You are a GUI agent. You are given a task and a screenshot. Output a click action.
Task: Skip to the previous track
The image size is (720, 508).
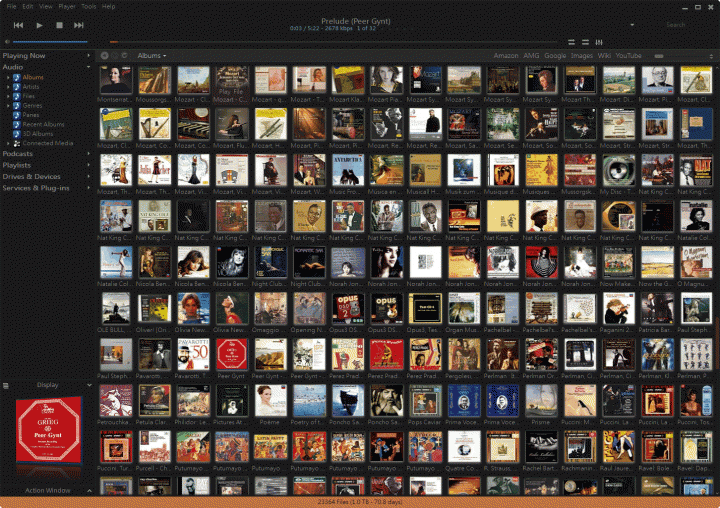pos(18,25)
